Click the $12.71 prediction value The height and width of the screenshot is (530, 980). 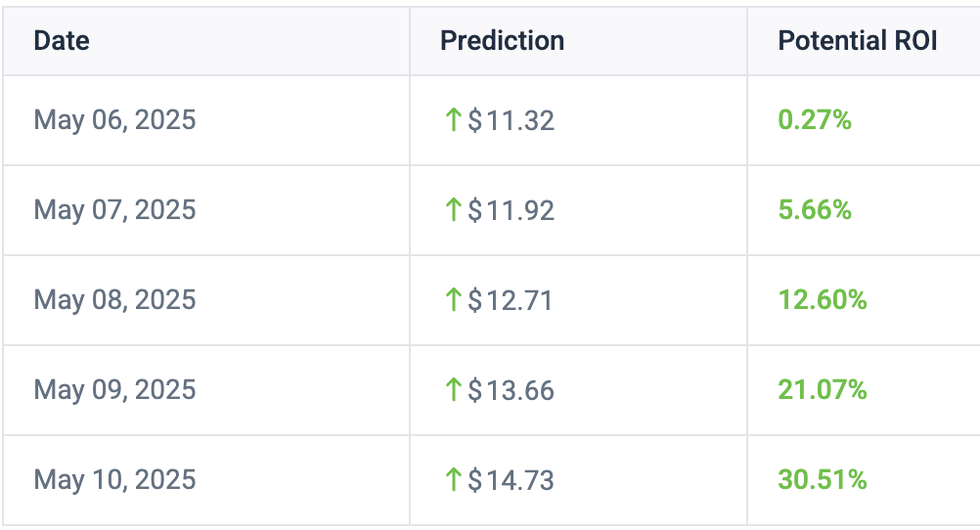tap(511, 300)
